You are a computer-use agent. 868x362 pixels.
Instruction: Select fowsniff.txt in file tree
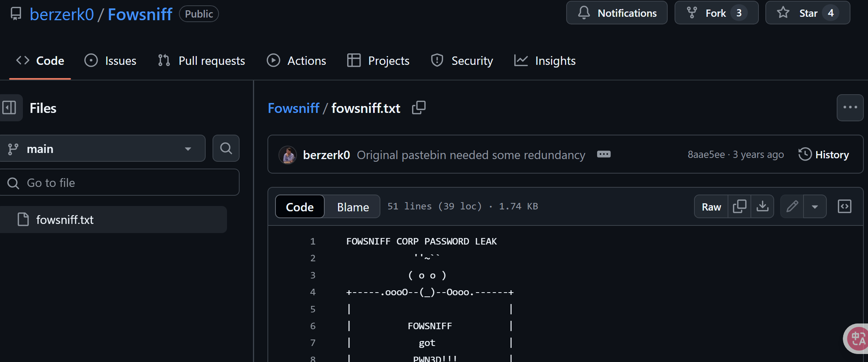point(113,220)
